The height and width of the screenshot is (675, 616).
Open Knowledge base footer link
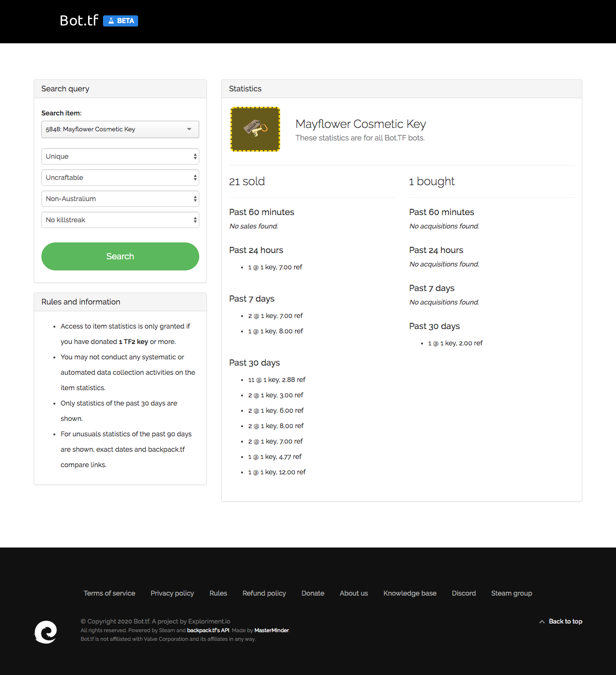(x=410, y=593)
